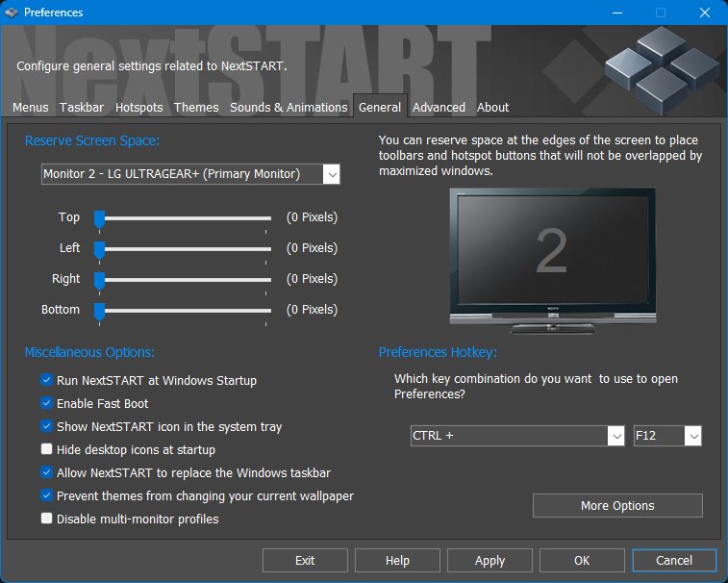Screen dimensions: 728x583
Task: Switch to the Menus tab
Action: (x=31, y=108)
